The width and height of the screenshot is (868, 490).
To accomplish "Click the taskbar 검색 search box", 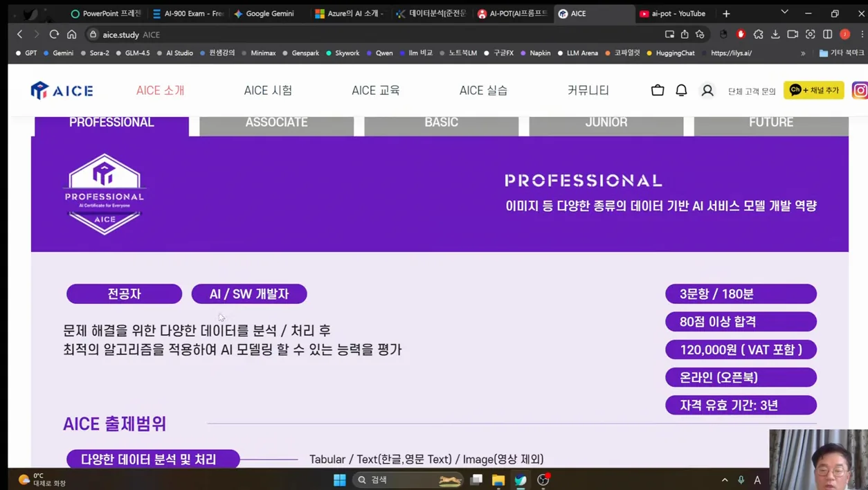I will [x=407, y=480].
